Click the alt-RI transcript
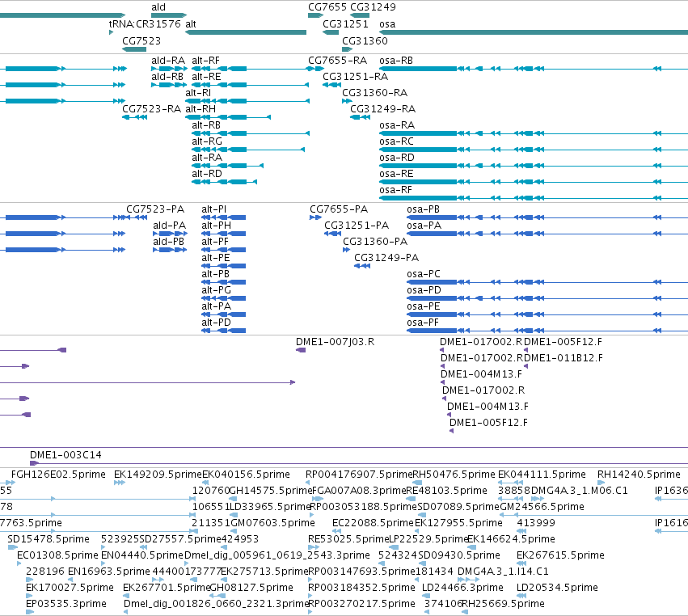Viewport: 688px width, 616px height. [x=247, y=101]
